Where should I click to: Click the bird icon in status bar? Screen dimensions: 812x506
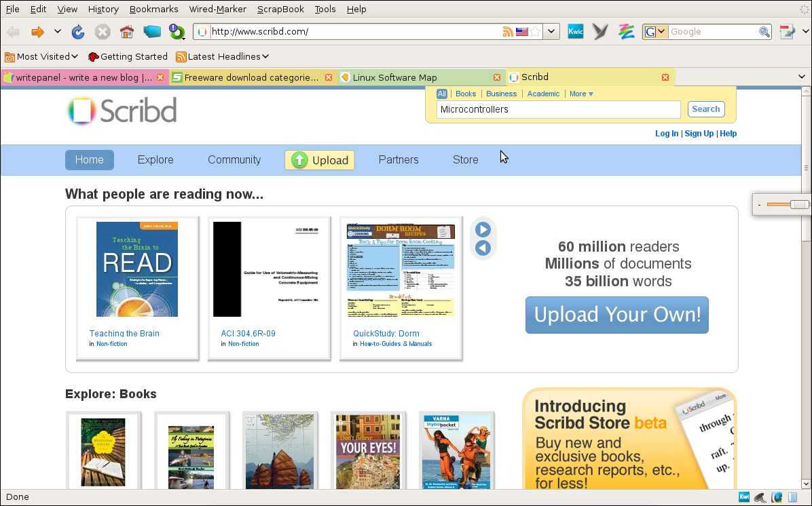(760, 497)
